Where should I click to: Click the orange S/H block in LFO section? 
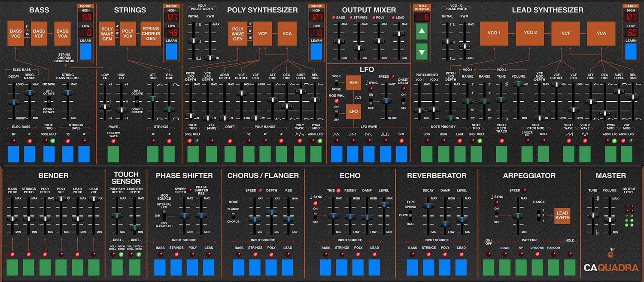pos(354,82)
